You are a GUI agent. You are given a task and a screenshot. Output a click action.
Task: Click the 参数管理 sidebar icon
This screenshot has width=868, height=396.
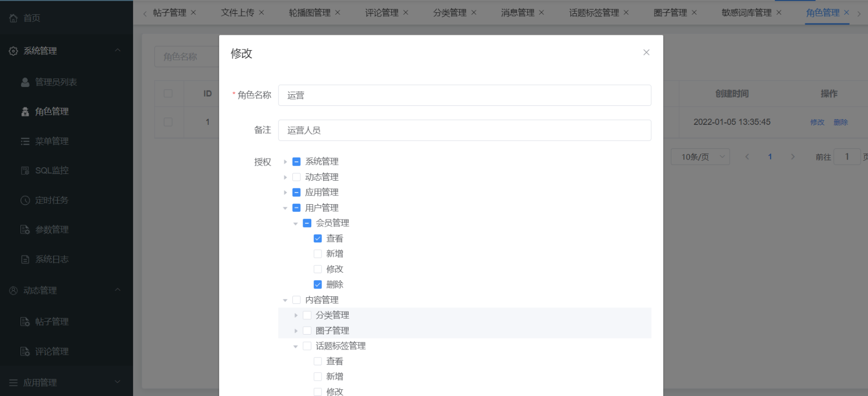point(25,230)
